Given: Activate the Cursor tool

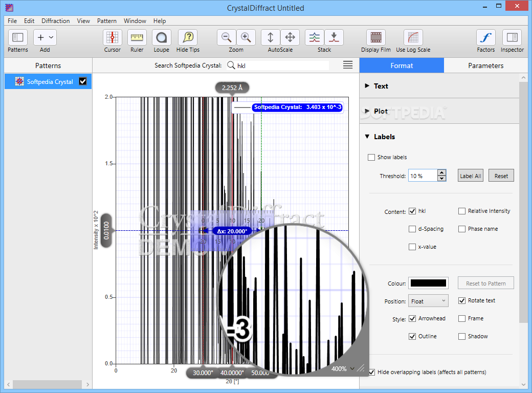Looking at the screenshot, I should (x=113, y=37).
